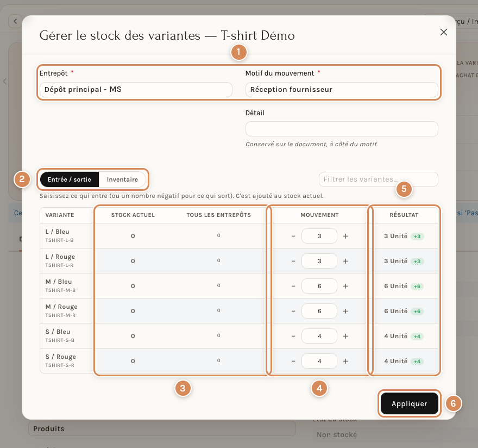This screenshot has width=478, height=448.
Task: Click the VARIANTE column header
Action: click(60, 215)
